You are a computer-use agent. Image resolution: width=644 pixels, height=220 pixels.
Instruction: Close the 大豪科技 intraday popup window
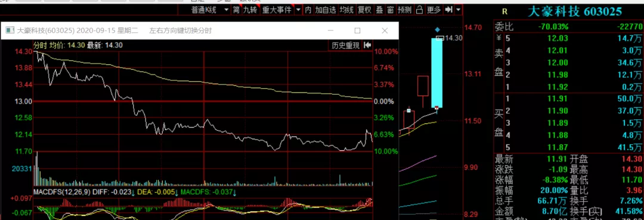pyautogui.click(x=385, y=31)
